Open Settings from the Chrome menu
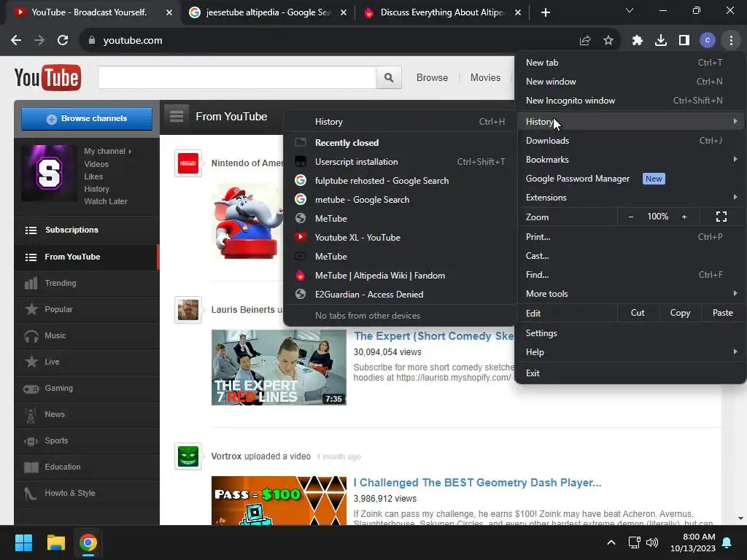747x560 pixels. [x=631, y=332]
